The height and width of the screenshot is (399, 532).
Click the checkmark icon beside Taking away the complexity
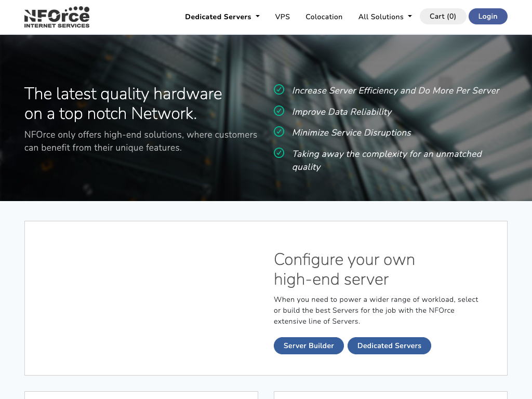[x=279, y=153]
